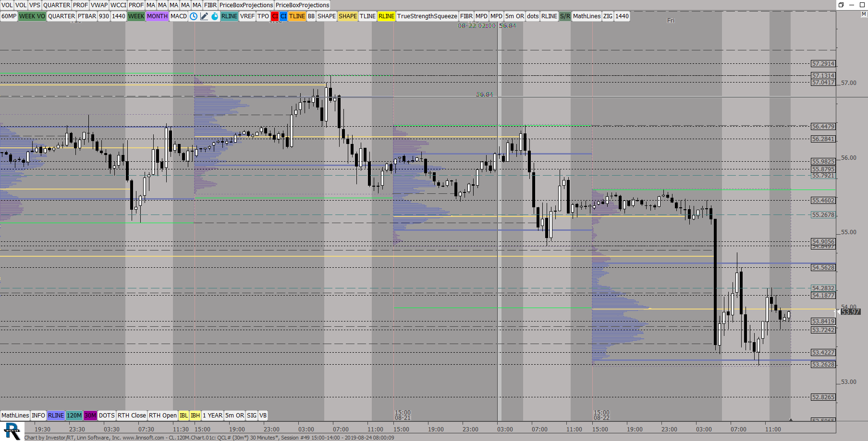
Task: Toggle the purple MONTH button
Action: click(157, 16)
